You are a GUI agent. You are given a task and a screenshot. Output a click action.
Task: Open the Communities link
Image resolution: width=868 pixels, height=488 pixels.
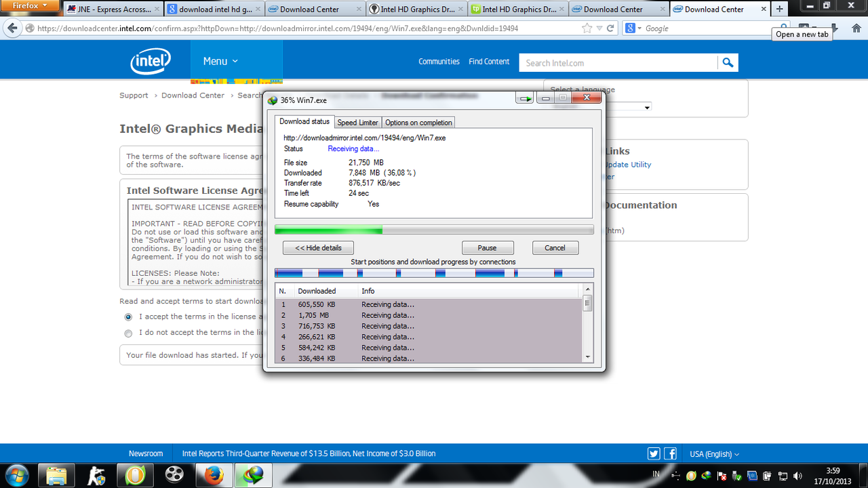(439, 62)
